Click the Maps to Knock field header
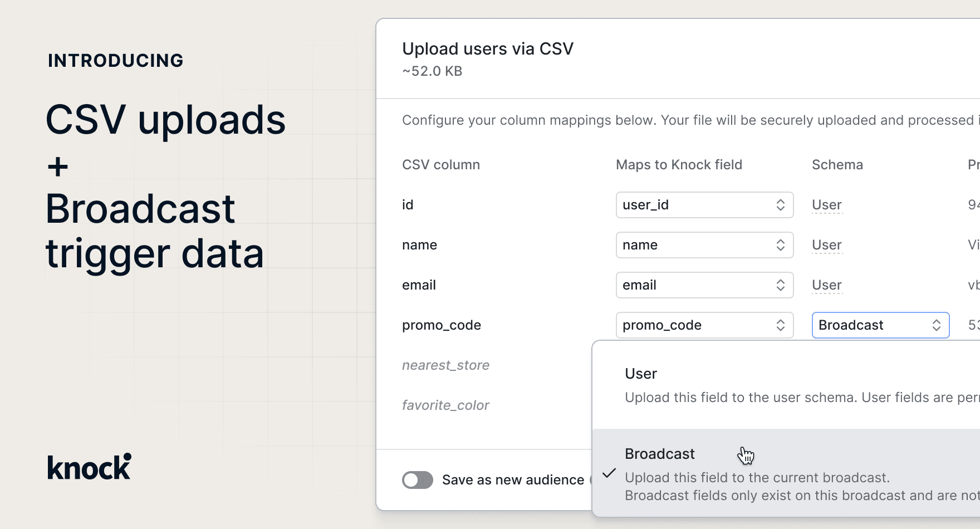The width and height of the screenshot is (980, 529). (x=679, y=165)
